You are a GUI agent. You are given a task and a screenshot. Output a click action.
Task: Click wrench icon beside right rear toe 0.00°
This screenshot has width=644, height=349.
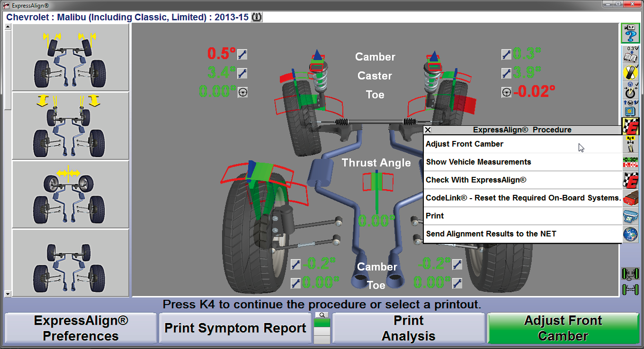(457, 283)
